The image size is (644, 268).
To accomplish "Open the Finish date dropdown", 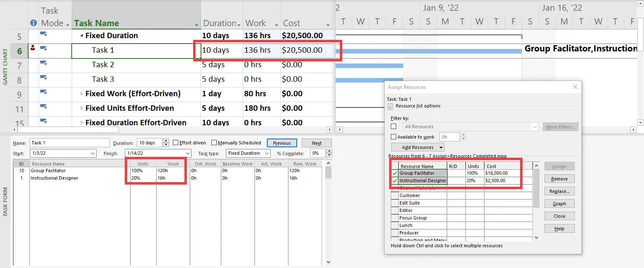I will tap(188, 153).
